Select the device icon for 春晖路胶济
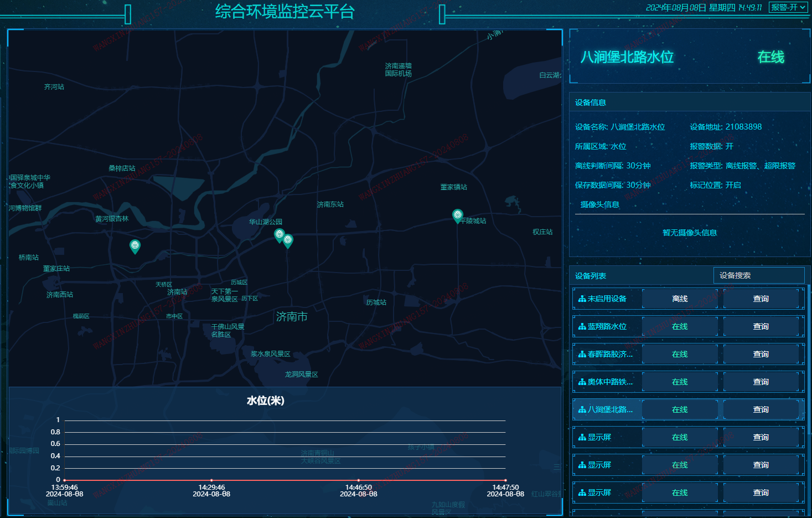This screenshot has height=518, width=812. [x=582, y=355]
